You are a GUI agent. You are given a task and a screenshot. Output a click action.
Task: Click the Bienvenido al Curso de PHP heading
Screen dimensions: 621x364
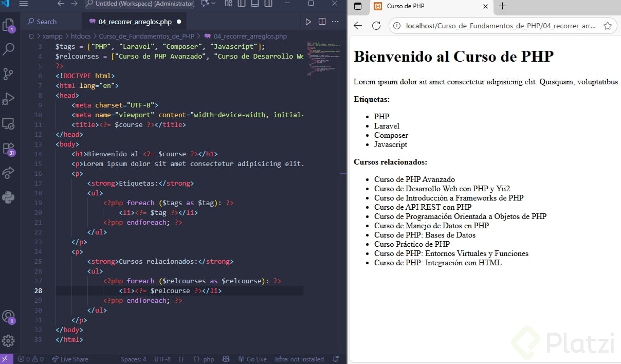(453, 56)
